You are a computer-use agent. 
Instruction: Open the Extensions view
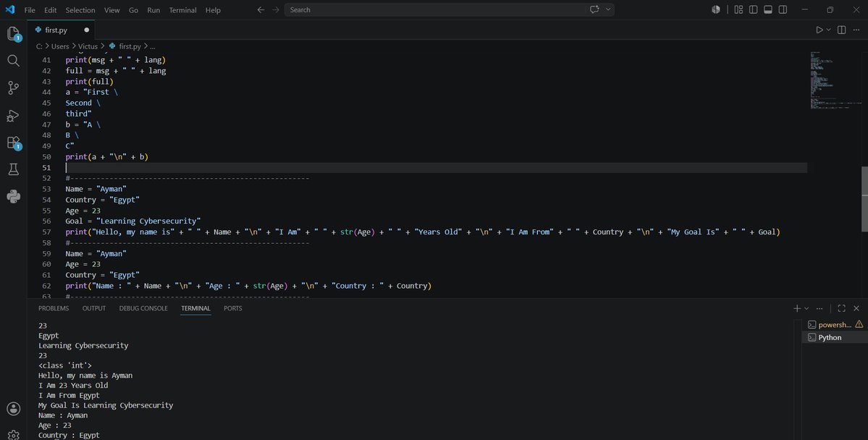pos(13,143)
